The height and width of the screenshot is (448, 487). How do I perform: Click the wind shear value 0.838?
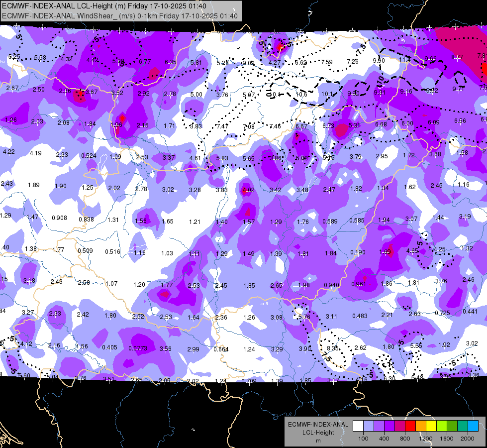[86, 219]
